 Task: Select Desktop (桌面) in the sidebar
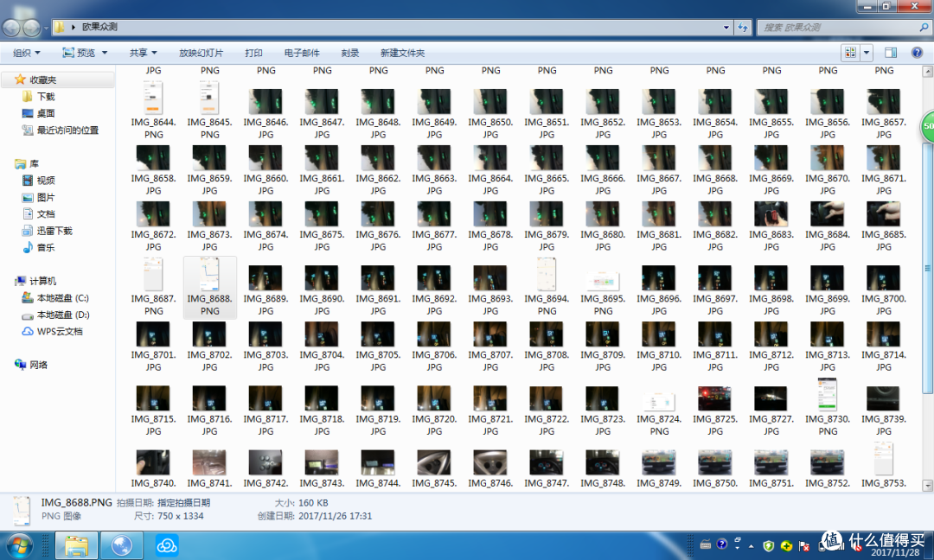38,113
